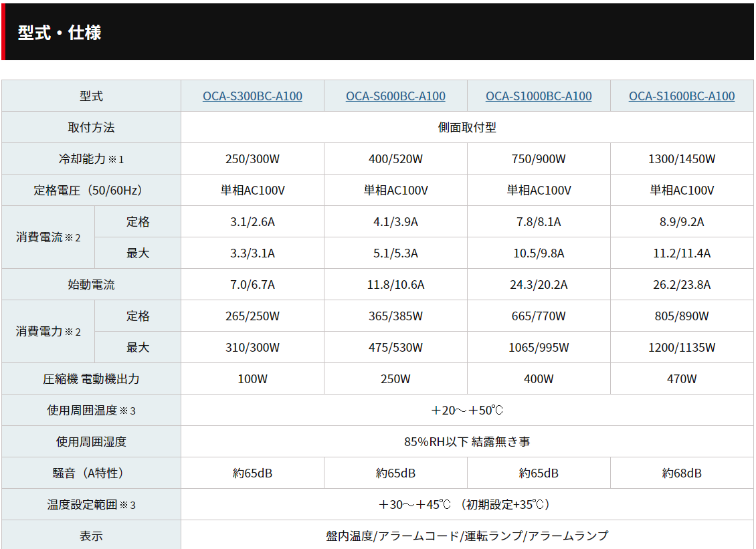Click the 7.8/8.1A rated current value
This screenshot has width=756, height=549.
click(x=539, y=222)
